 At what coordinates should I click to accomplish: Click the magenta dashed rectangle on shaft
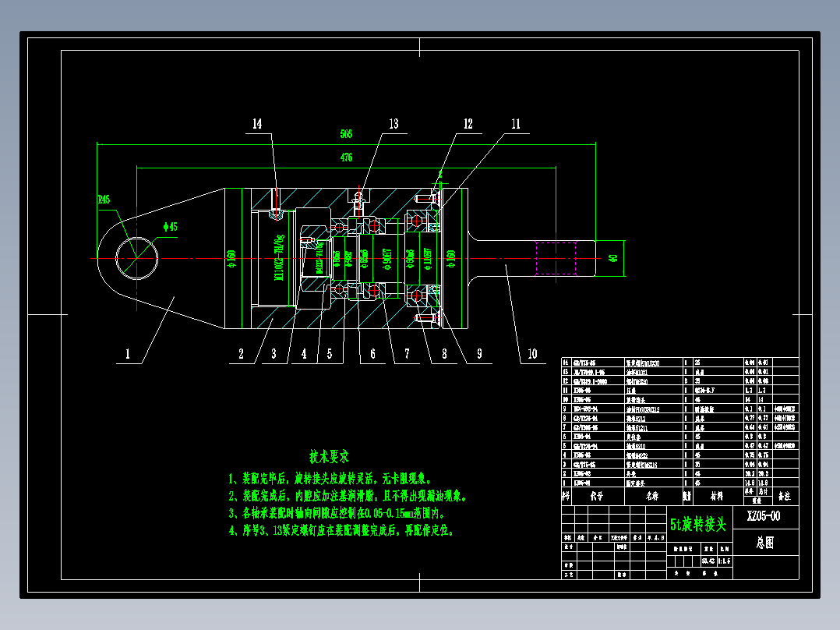(x=556, y=258)
